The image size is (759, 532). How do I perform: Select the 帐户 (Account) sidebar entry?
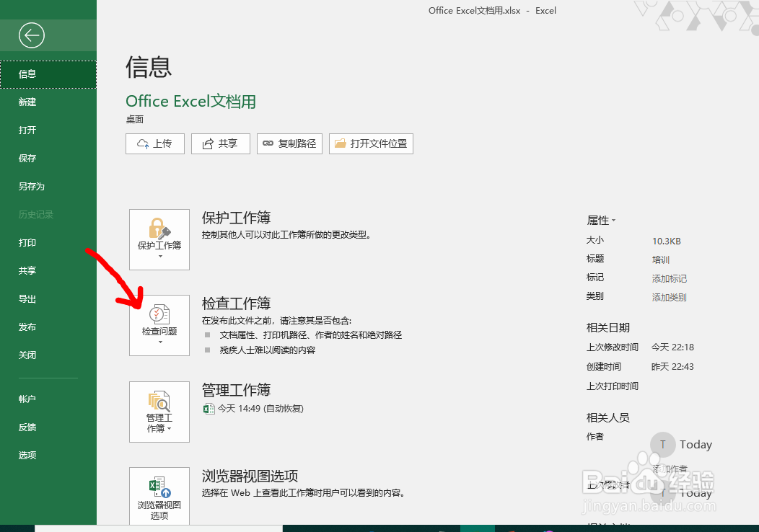pos(26,399)
